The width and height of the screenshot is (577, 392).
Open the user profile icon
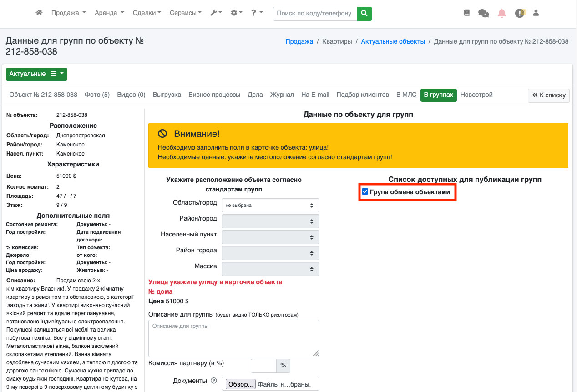pos(536,13)
